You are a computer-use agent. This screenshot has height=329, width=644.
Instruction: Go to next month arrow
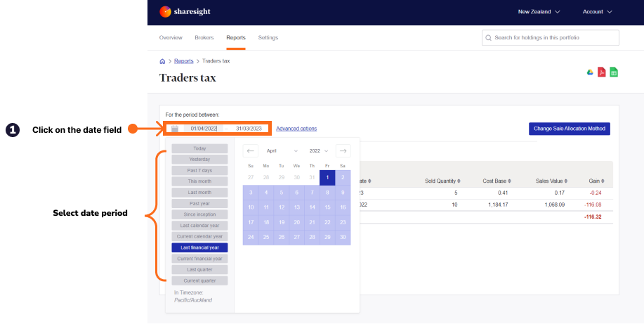343,151
